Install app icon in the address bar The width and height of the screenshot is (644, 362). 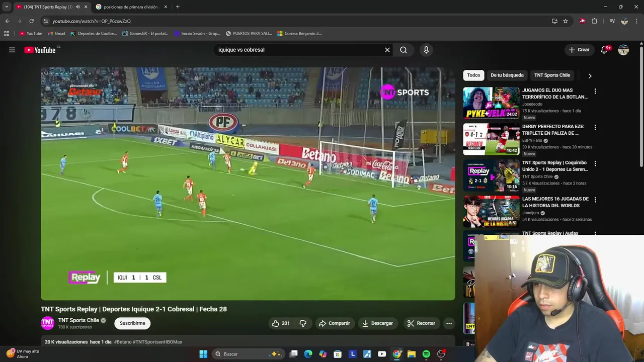554,21
